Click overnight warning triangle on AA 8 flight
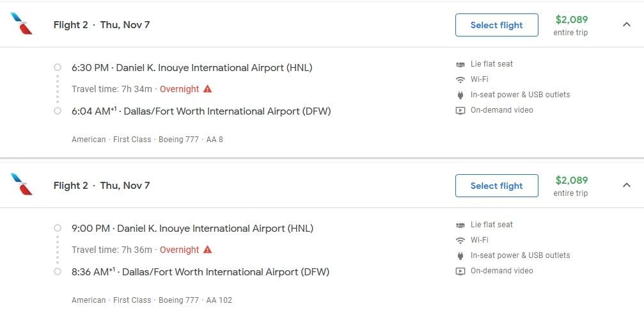Screen dimensions: 644x315 pyautogui.click(x=207, y=89)
